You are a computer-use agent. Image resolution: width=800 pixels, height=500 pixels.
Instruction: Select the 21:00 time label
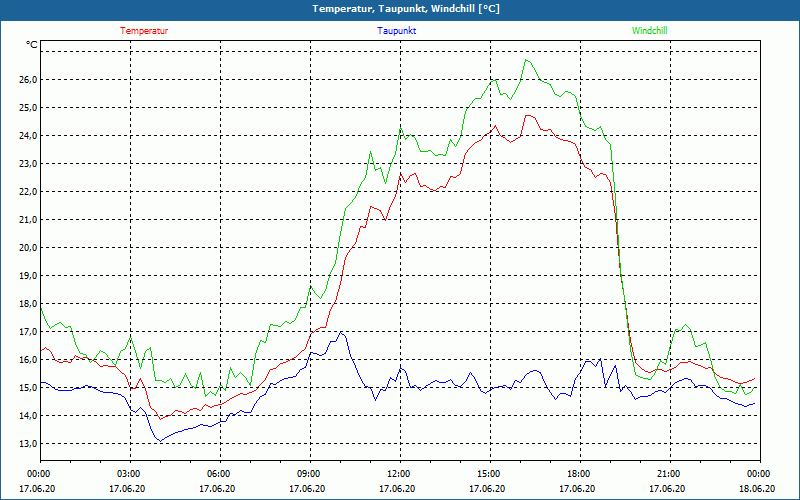[x=669, y=474]
